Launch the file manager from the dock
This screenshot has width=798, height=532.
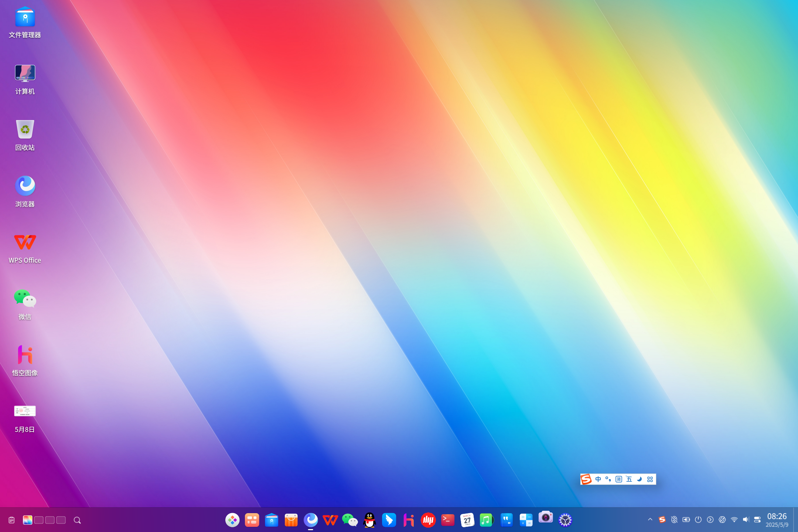tap(272, 520)
